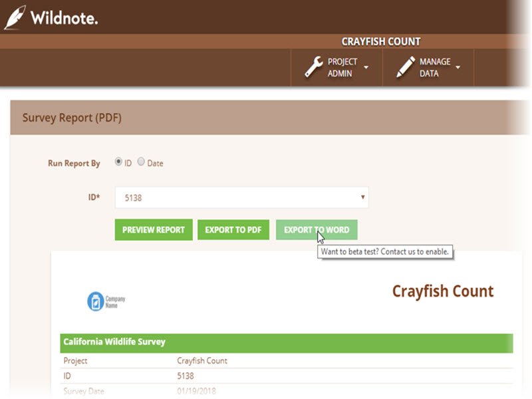
Task: Open the Project Admin menu
Action: click(x=336, y=67)
